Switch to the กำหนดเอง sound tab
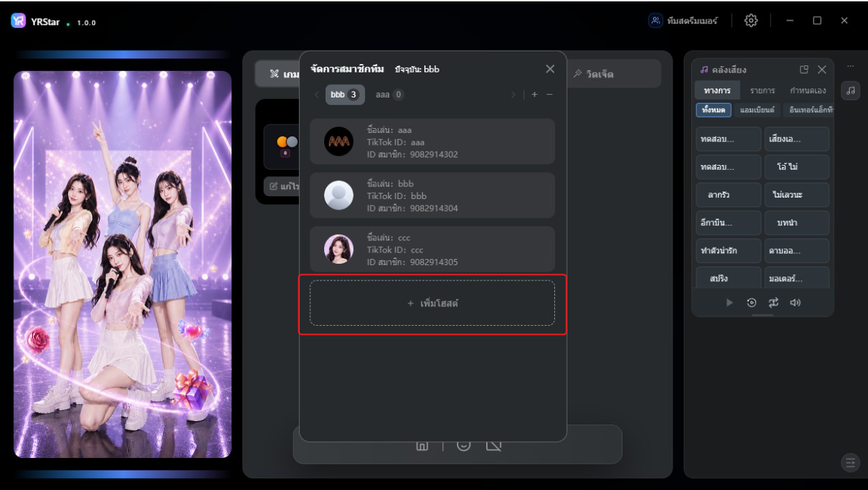The image size is (868, 490). [x=807, y=91]
